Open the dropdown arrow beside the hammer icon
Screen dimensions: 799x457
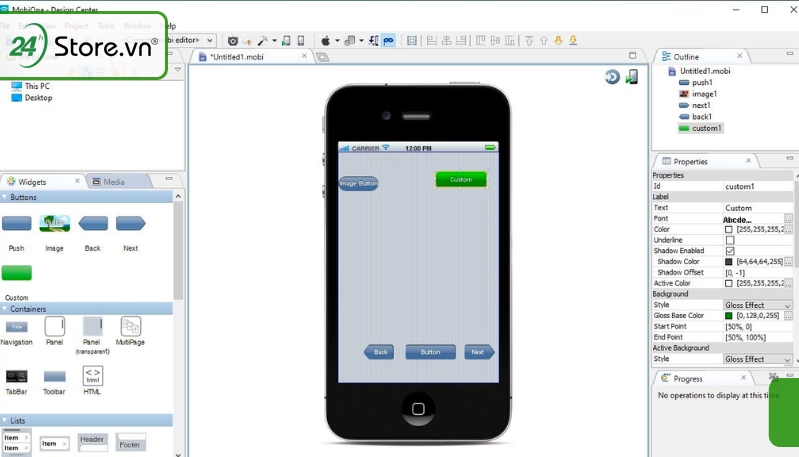coord(274,41)
